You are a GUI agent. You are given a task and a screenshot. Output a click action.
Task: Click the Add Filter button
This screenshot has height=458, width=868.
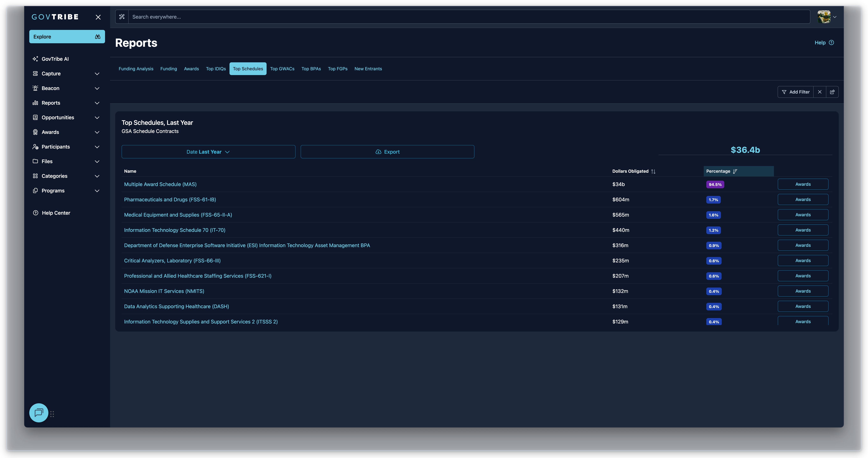[796, 92]
